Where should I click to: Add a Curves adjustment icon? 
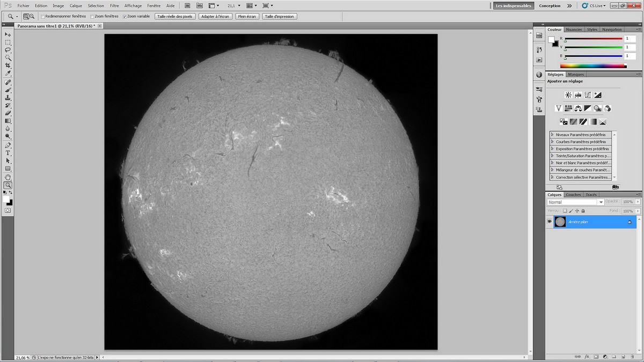(x=588, y=95)
